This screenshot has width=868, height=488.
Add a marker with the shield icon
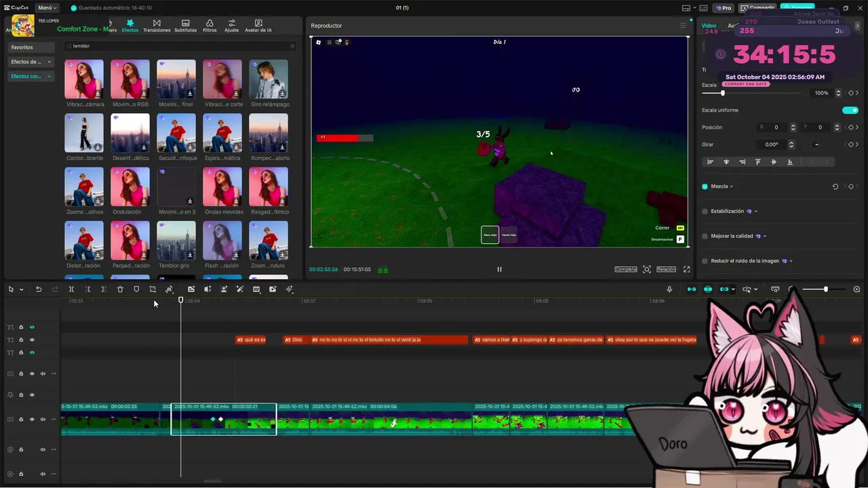136,289
